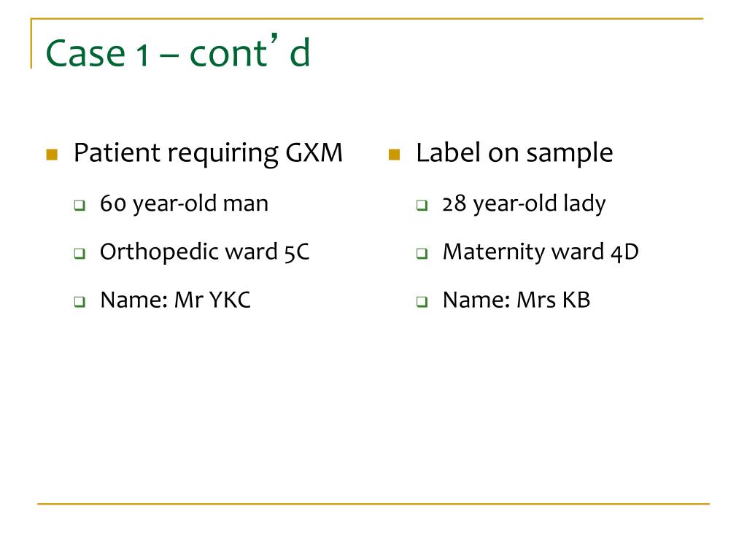The width and height of the screenshot is (747, 560).
Task: Click the square bullet before Maternity ward 4D
Action: point(422,253)
